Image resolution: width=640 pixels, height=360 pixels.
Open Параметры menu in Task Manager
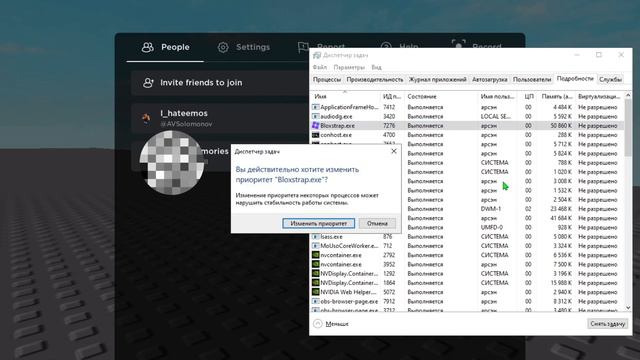[349, 67]
